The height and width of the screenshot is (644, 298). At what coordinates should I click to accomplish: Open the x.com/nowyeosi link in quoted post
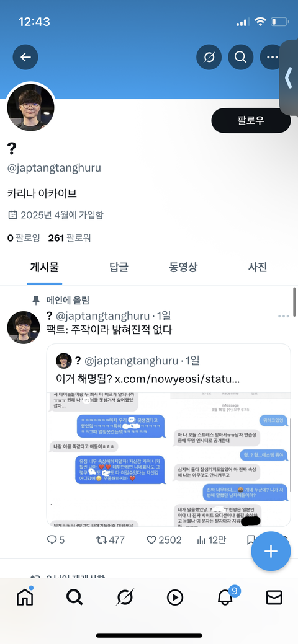click(x=177, y=379)
